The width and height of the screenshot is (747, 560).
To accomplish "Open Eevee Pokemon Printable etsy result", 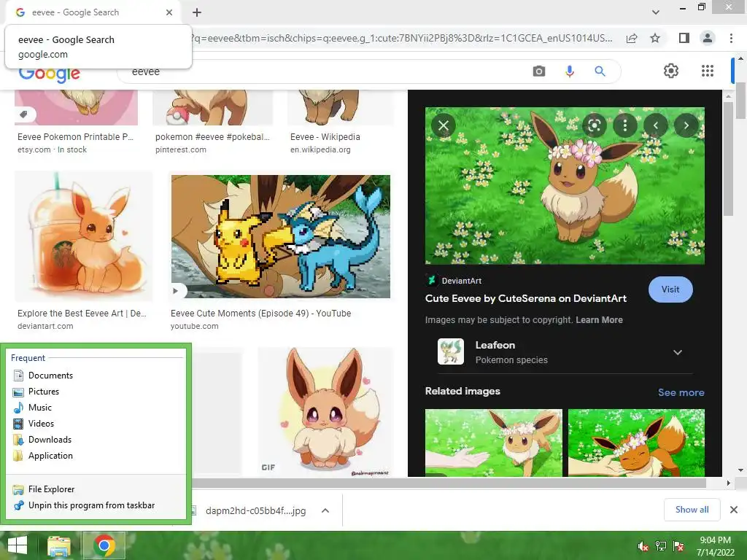I will (75, 137).
